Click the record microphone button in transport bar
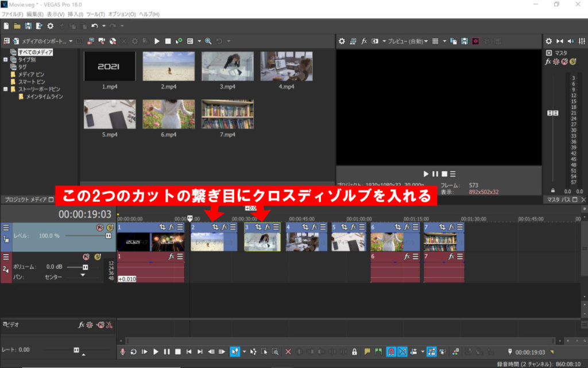This screenshot has height=368, width=588. (x=122, y=351)
